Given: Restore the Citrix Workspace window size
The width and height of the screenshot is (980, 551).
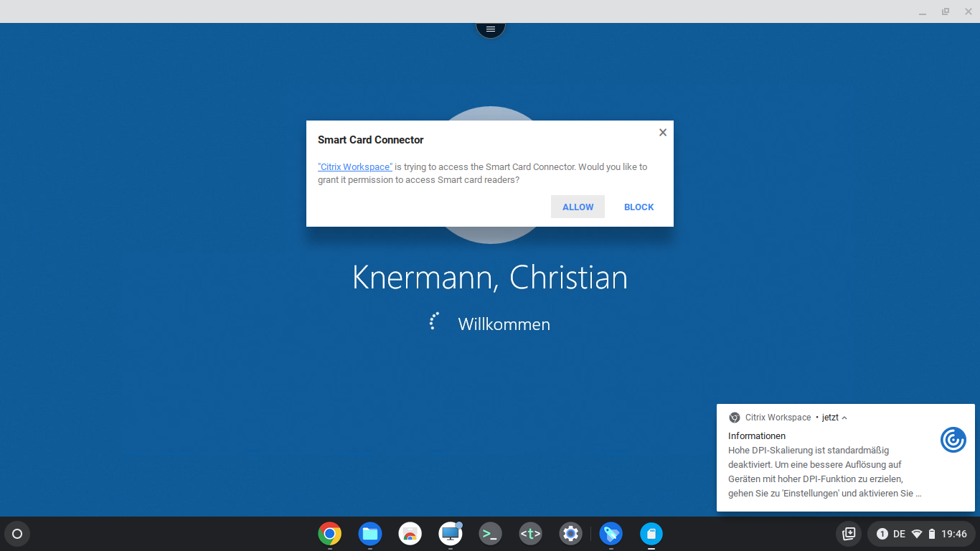Looking at the screenshot, I should pos(946,11).
